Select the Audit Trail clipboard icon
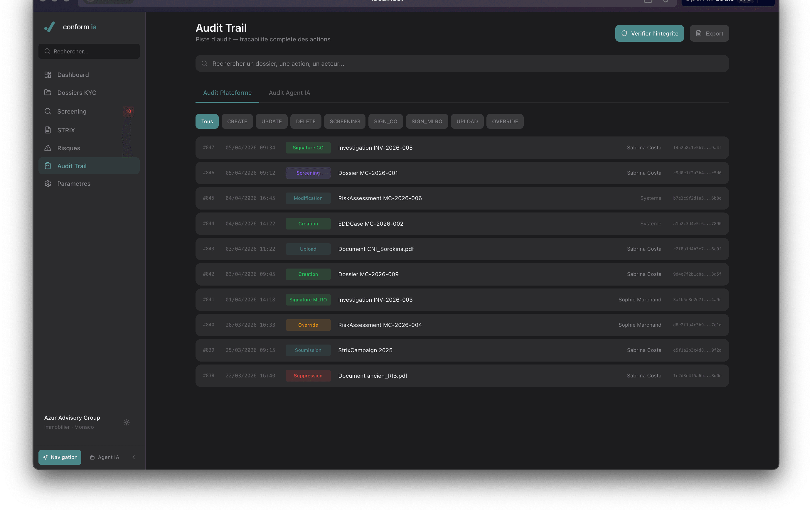The height and width of the screenshot is (513, 812). [48, 166]
